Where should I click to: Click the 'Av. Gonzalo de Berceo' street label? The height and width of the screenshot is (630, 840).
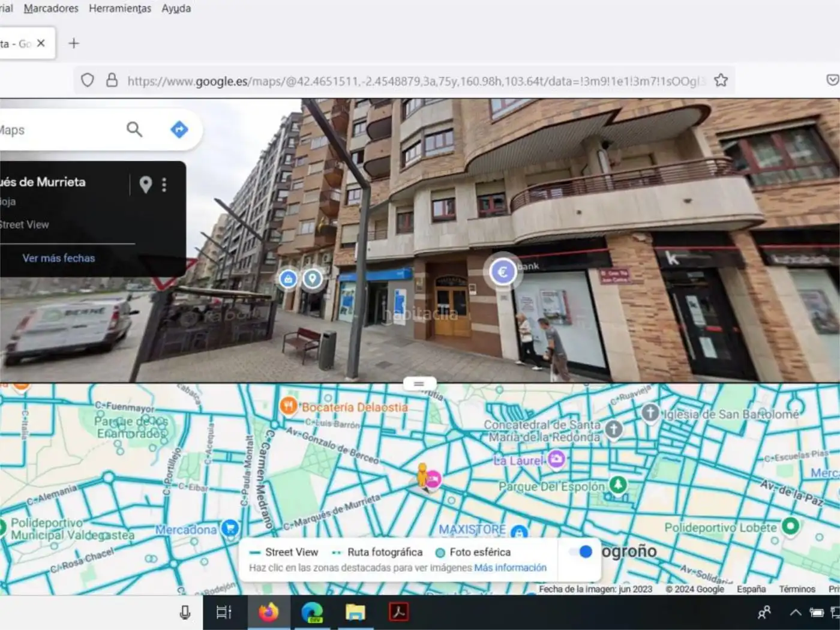(x=332, y=446)
